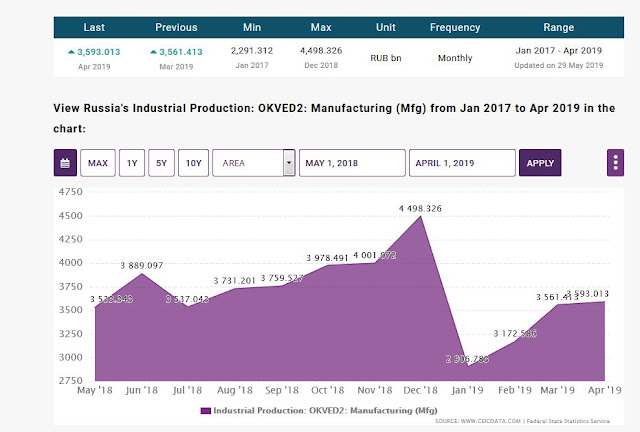This screenshot has width=640, height=432.
Task: Click the Feb '19 data label 3 172.586
Action: click(x=515, y=334)
